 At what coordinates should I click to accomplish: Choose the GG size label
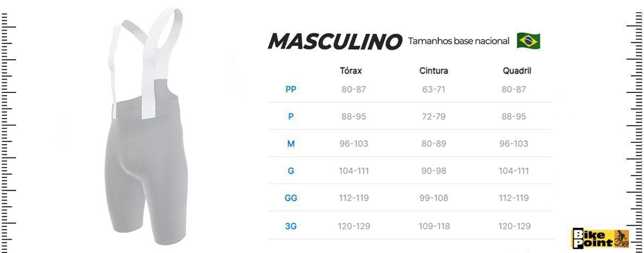coord(290,198)
